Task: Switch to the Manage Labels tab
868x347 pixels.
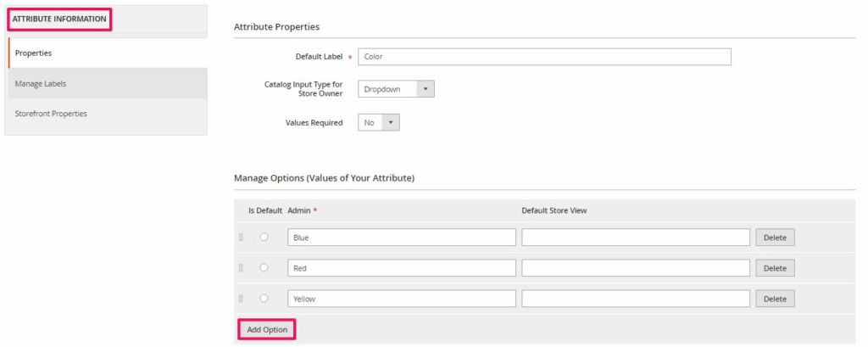Action: click(x=108, y=83)
